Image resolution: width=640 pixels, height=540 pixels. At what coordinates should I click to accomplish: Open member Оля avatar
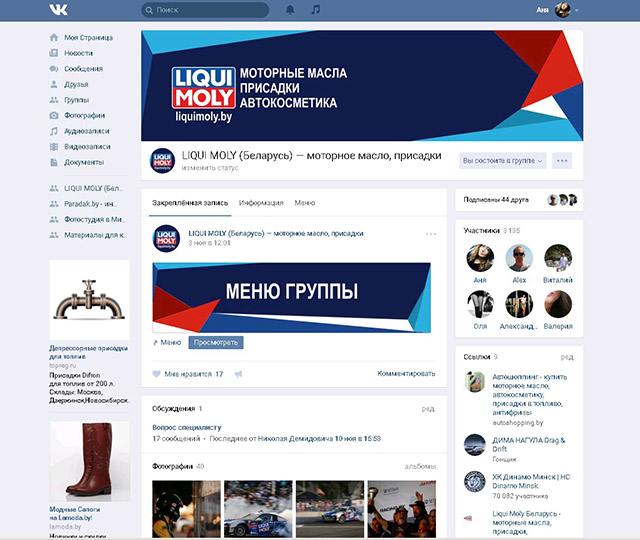(x=480, y=304)
